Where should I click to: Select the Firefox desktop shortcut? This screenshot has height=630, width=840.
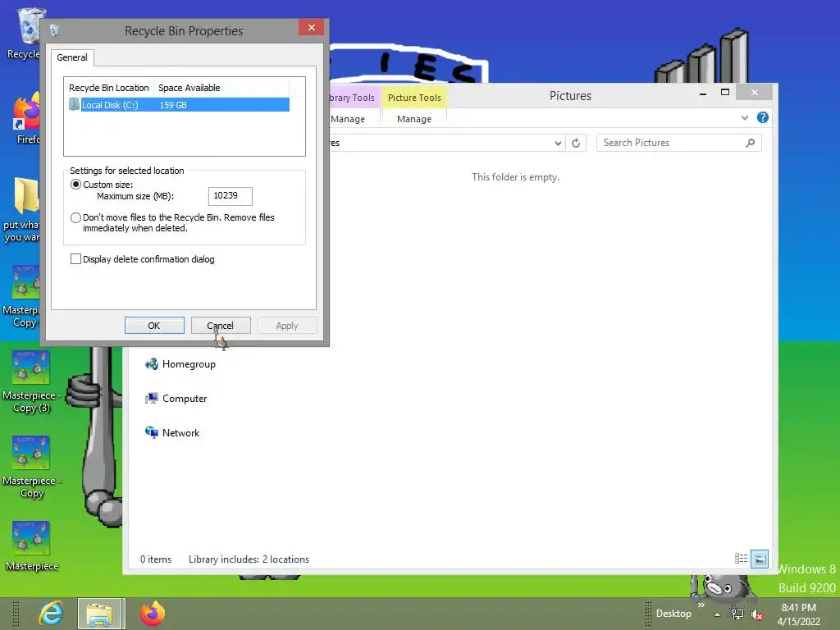point(27,118)
